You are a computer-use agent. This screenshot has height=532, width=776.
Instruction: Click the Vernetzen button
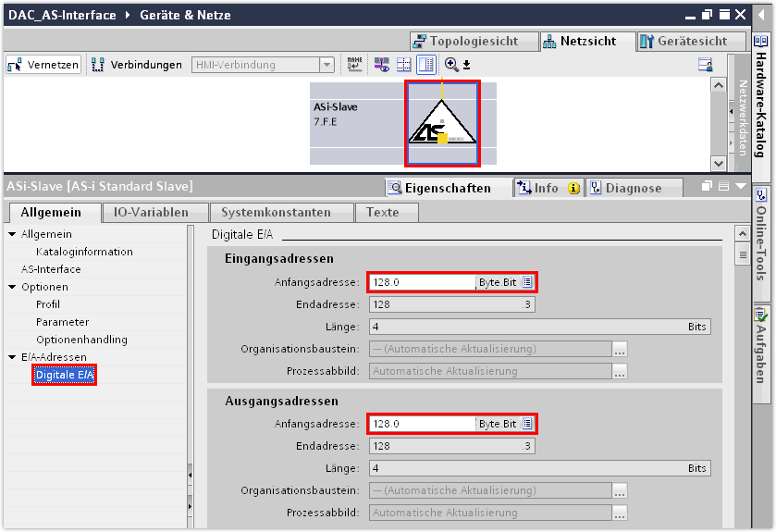click(x=43, y=65)
